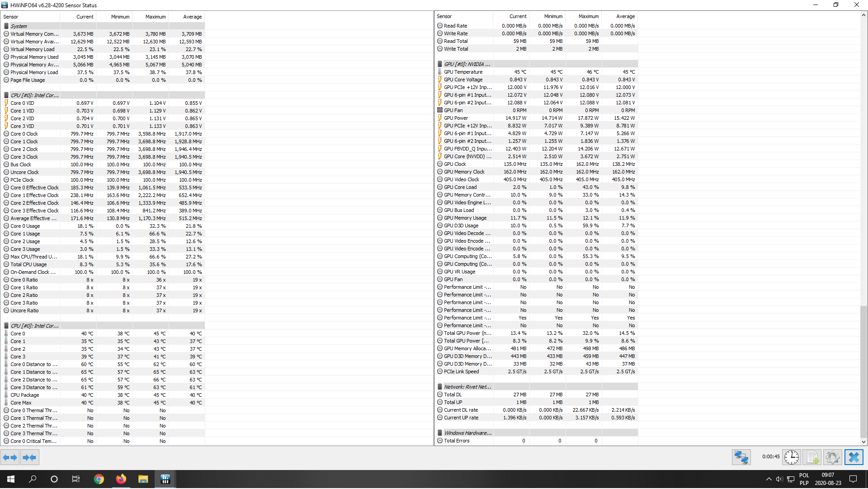Viewport: 868px width, 489px height.
Task: Select the Page File Usage row
Action: coord(103,80)
